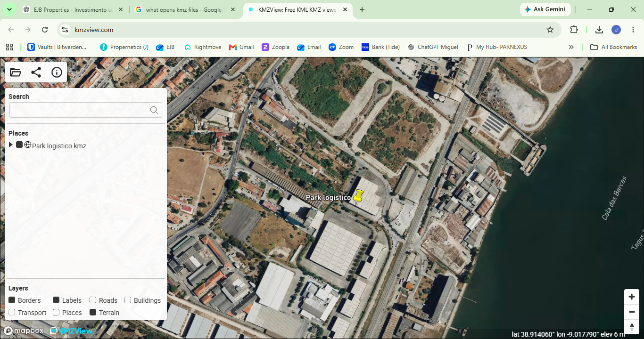Viewport: 644px width, 339px height.
Task: Toggle visibility checkbox of Park logistico.kmz
Action: click(x=19, y=145)
